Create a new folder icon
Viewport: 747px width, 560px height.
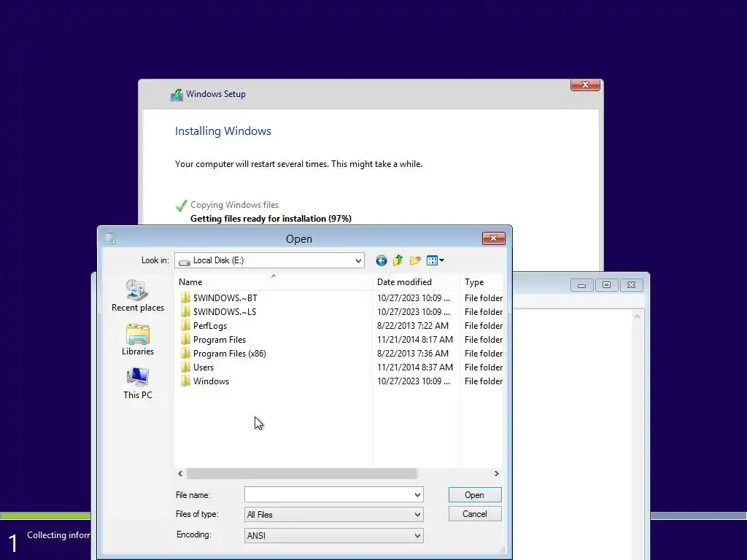(415, 260)
